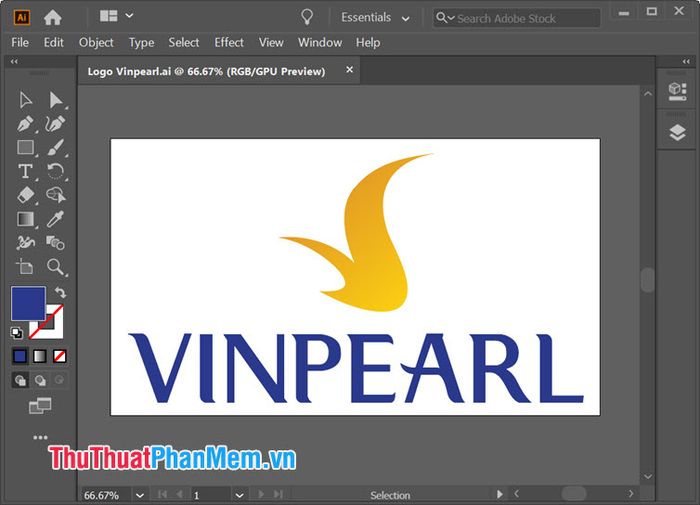700x505 pixels.
Task: Click the Home icon
Action: (53, 17)
